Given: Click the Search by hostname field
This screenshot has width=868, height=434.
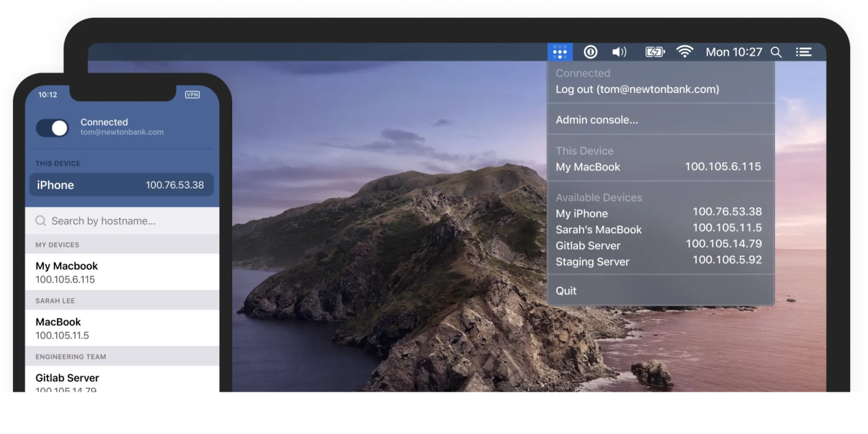Looking at the screenshot, I should tap(122, 221).
